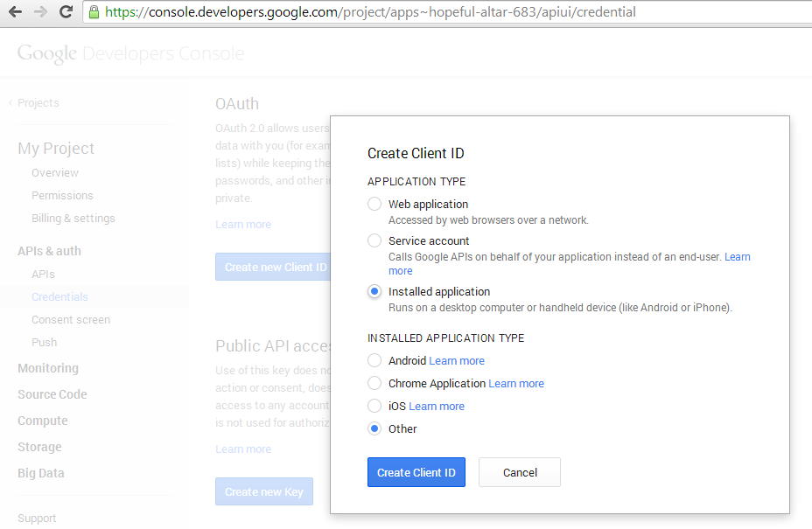Go back to Projects list
Image resolution: width=812 pixels, height=529 pixels.
38,103
